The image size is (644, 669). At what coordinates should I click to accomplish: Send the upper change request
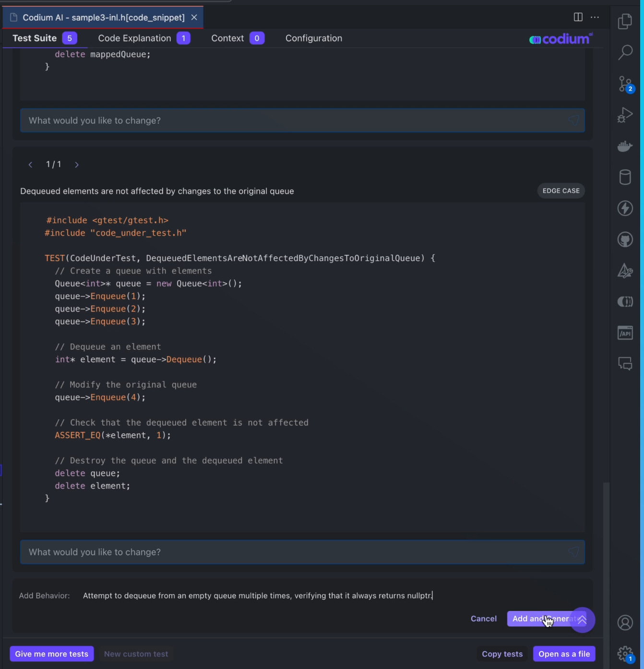point(574,120)
